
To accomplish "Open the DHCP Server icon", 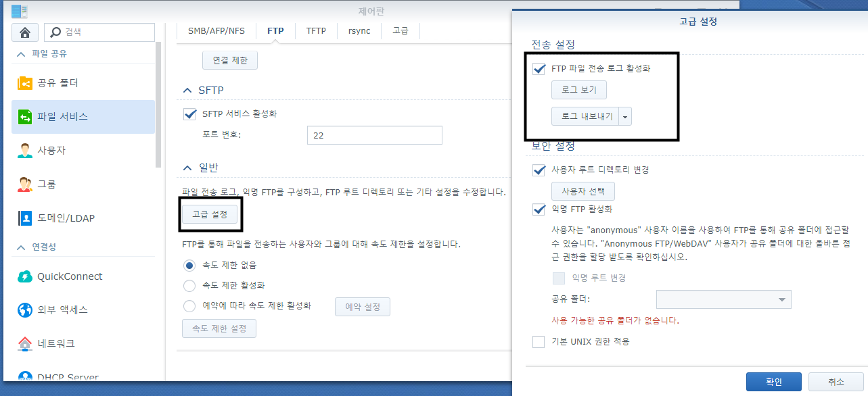I will (x=25, y=376).
